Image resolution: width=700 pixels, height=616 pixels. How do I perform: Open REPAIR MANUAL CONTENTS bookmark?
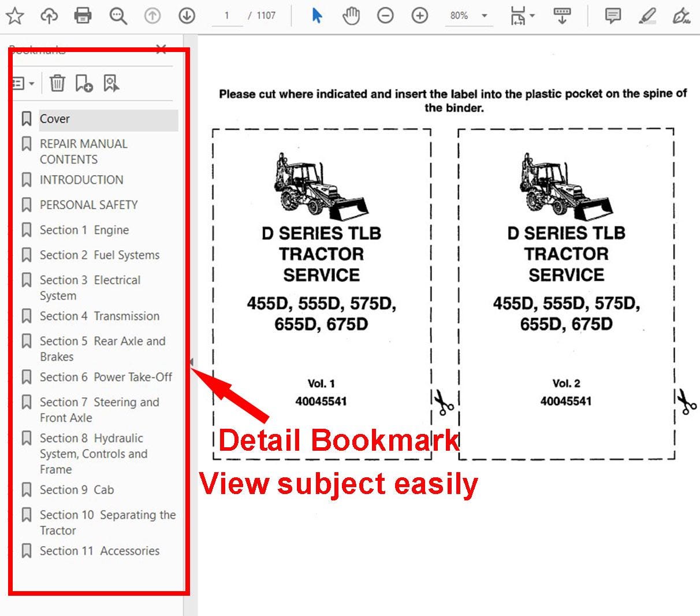pyautogui.click(x=83, y=151)
